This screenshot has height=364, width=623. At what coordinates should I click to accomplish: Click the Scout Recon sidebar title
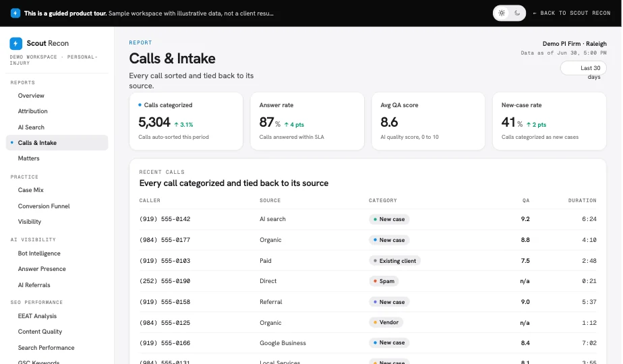48,43
